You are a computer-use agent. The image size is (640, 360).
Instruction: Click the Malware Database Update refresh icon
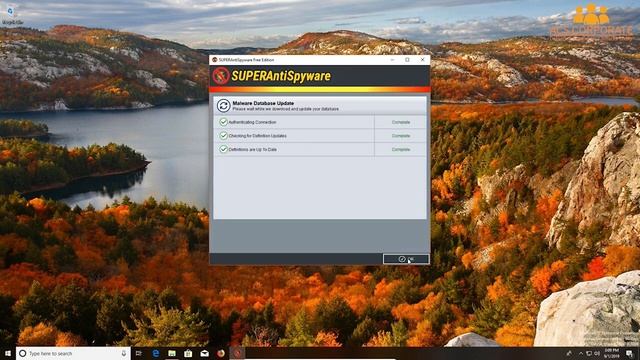pos(223,106)
